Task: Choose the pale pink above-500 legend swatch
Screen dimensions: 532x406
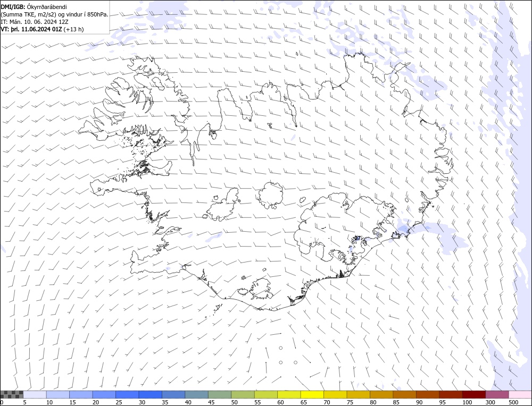Action: (x=520, y=394)
